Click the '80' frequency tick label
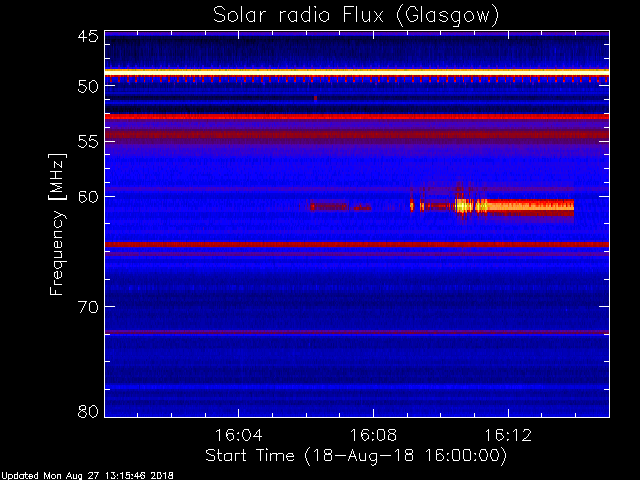The height and width of the screenshot is (480, 640). [x=88, y=411]
